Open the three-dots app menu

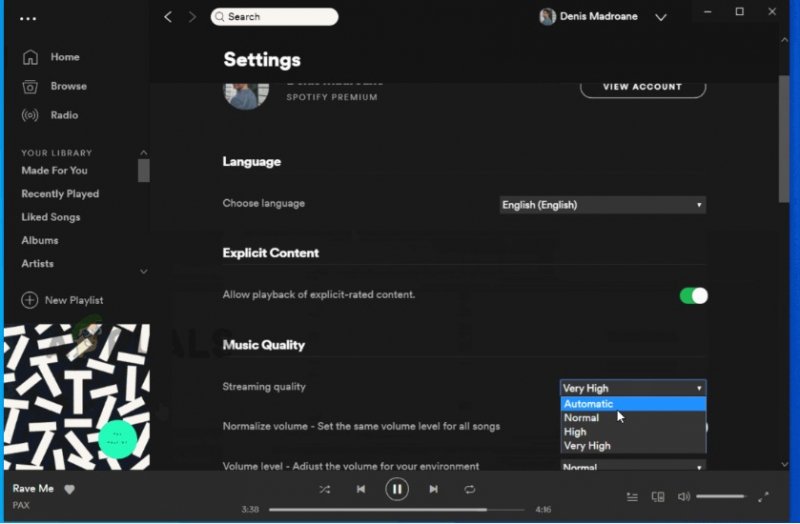(28, 19)
